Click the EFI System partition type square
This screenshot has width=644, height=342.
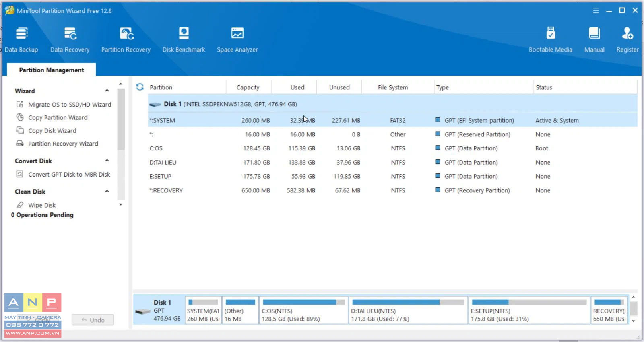tap(438, 120)
